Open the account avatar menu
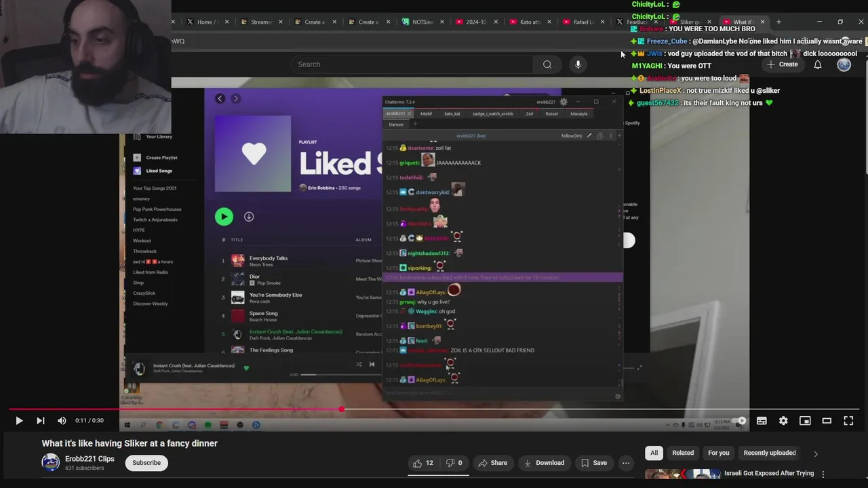The width and height of the screenshot is (868, 488). pyautogui.click(x=844, y=64)
